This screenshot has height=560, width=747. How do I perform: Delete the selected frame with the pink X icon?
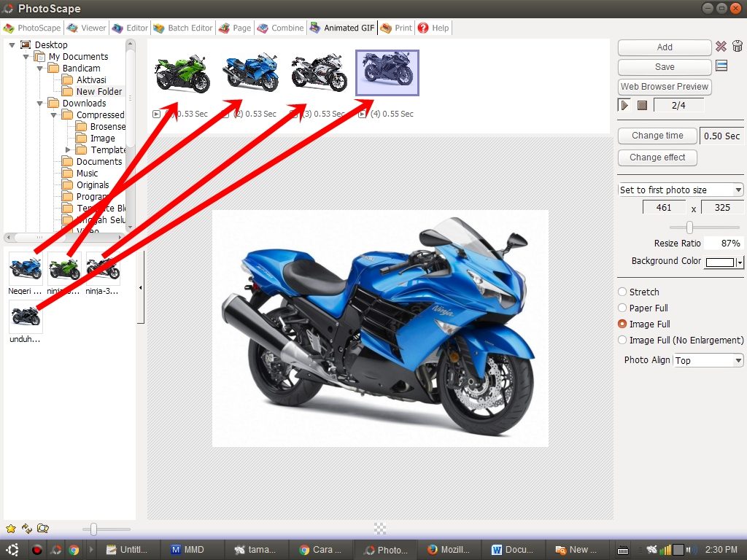pyautogui.click(x=721, y=46)
